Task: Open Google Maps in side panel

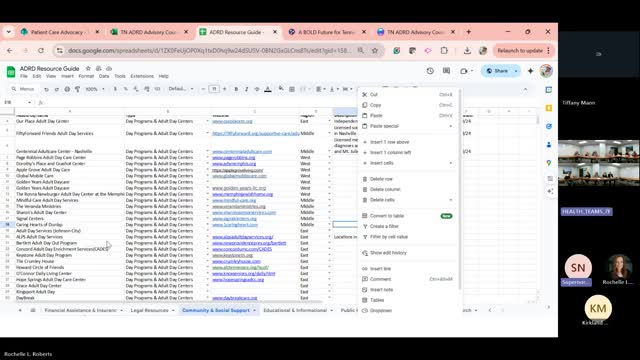Action: [x=549, y=163]
